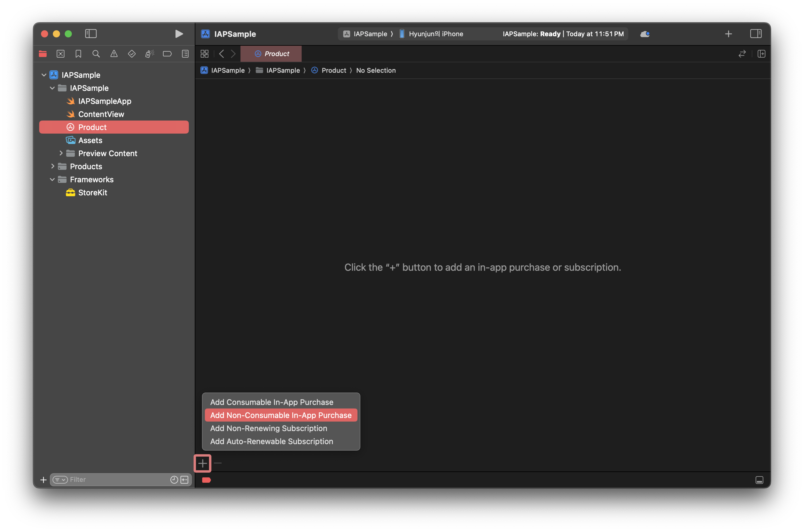
Task: Open Source Control navigator icon
Action: (x=61, y=54)
